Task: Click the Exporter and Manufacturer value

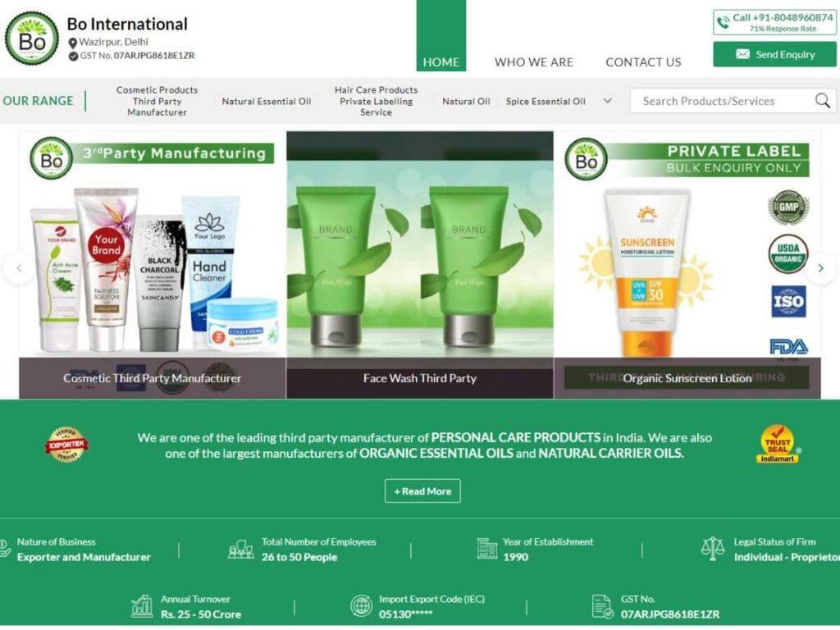Action: click(x=84, y=557)
